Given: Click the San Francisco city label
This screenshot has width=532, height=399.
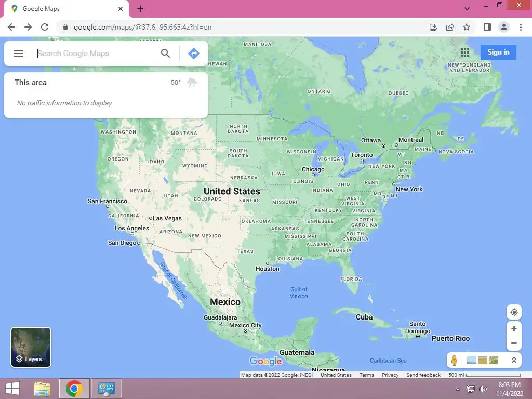Looking at the screenshot, I should pyautogui.click(x=107, y=201).
